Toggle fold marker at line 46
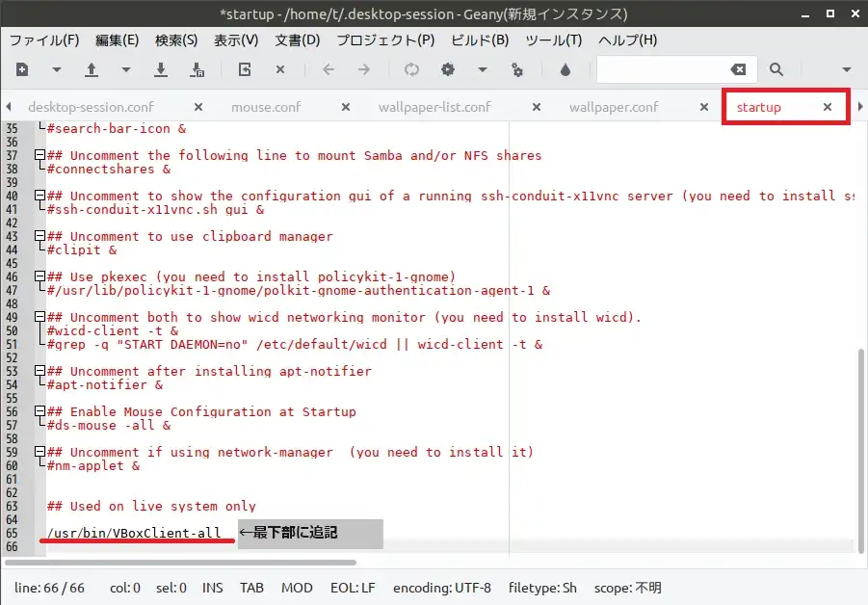The height and width of the screenshot is (605, 868). click(39, 276)
